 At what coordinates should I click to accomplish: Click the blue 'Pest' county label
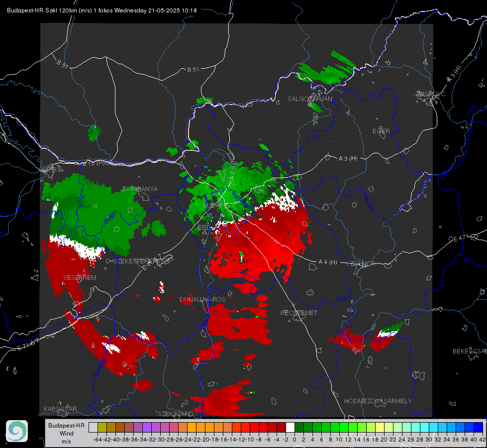342,299
